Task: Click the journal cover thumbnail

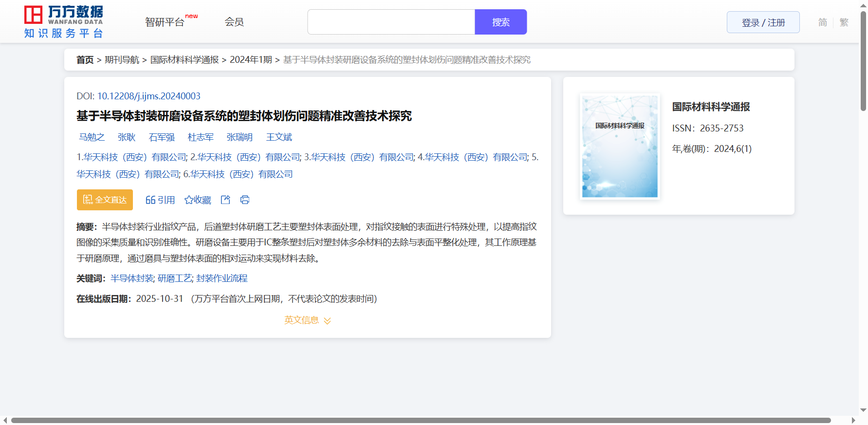Action: coord(620,147)
